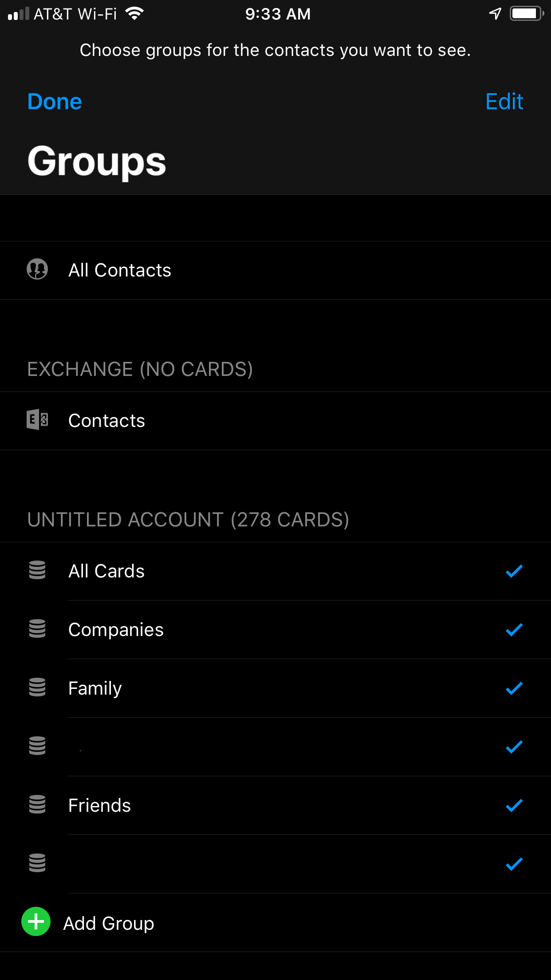Screen dimensions: 551x980
Task: Uncheck the Companies group checkmark
Action: point(514,629)
